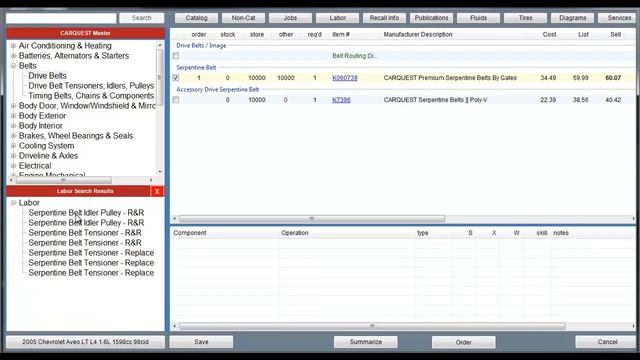This screenshot has height=360, width=640.
Task: Collapse the Labor results tree
Action: (x=13, y=202)
